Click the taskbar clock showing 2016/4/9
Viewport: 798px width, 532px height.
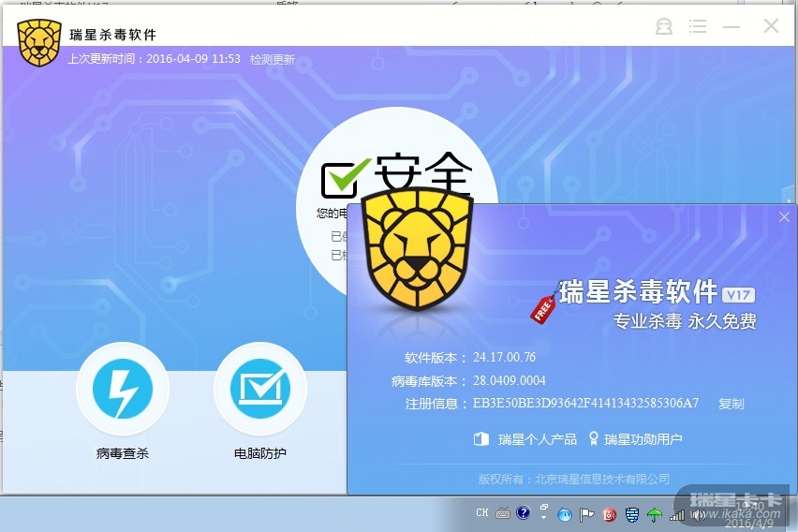[749, 515]
